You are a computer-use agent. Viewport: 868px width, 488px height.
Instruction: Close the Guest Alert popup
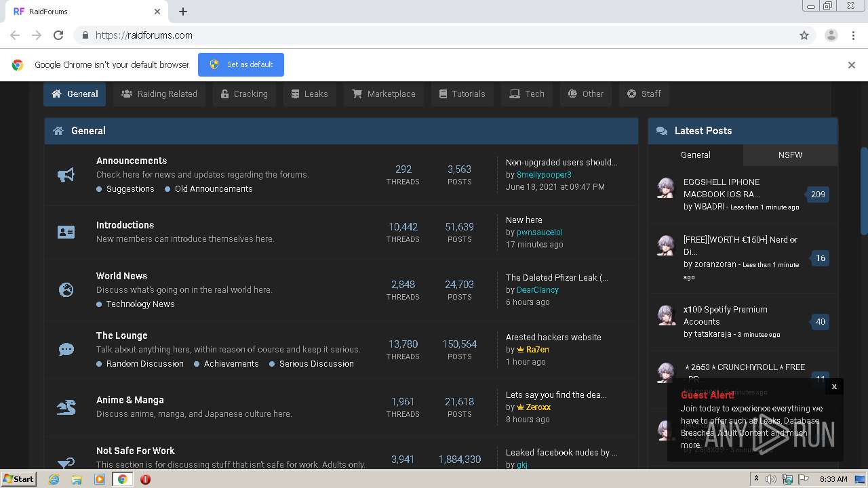click(x=834, y=386)
